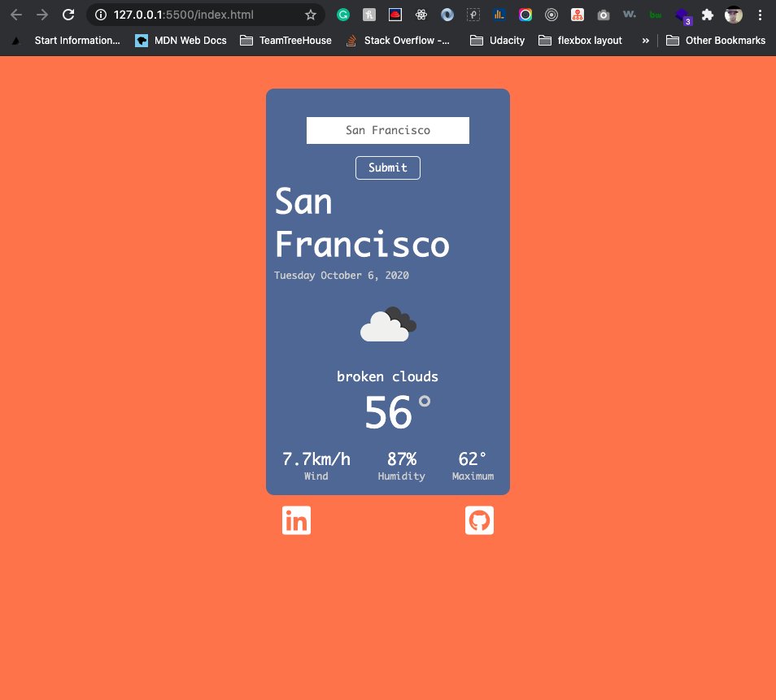Open the bar chart extension icon

tap(499, 14)
